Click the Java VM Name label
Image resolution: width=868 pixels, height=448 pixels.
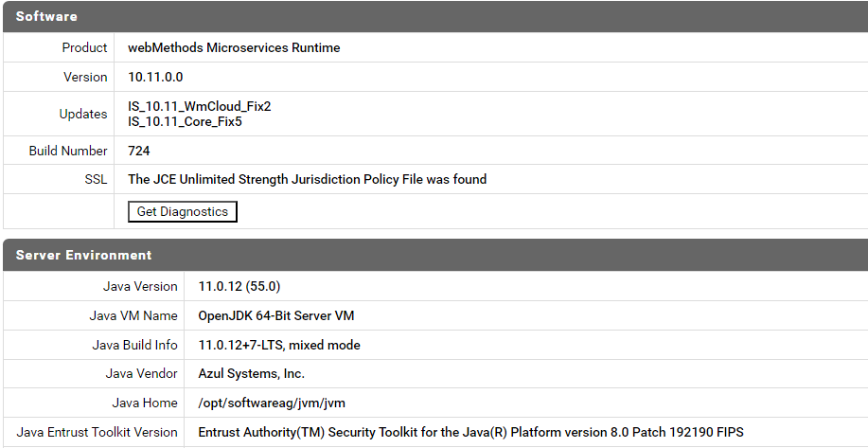pos(133,315)
